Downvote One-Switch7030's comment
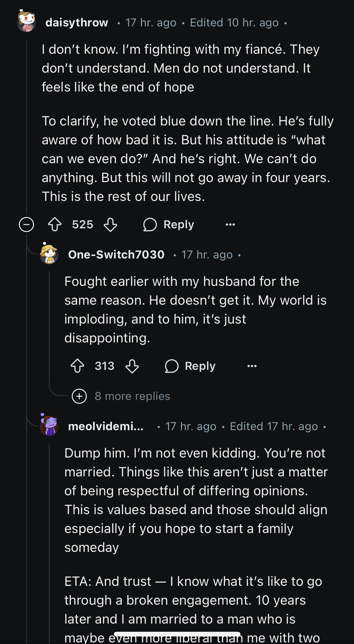The height and width of the screenshot is (644, 354). click(132, 366)
